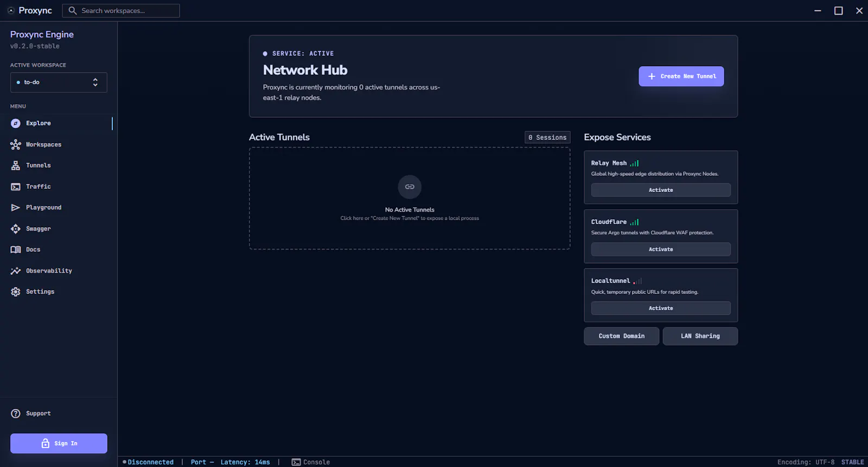The height and width of the screenshot is (467, 868).
Task: Click the Cloudflare signal bars icon
Action: coord(634,222)
